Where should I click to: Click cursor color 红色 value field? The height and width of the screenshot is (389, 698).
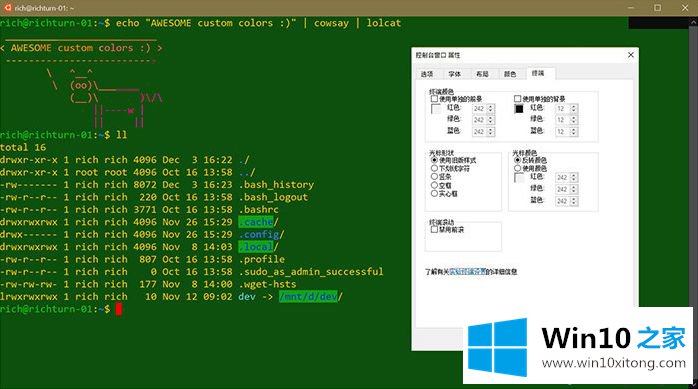pyautogui.click(x=563, y=178)
